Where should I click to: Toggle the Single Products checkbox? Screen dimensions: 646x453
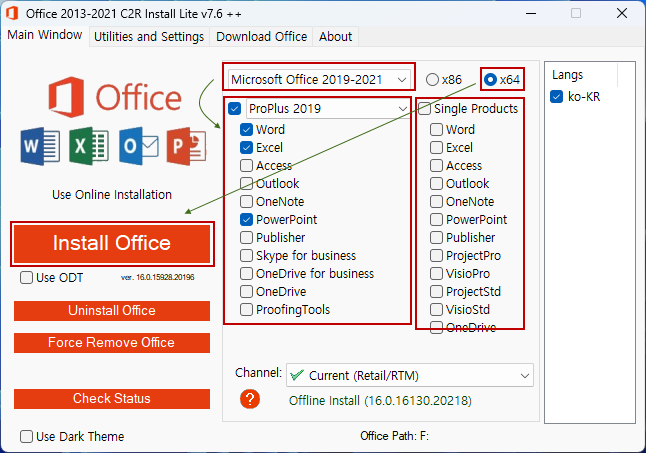(x=424, y=109)
